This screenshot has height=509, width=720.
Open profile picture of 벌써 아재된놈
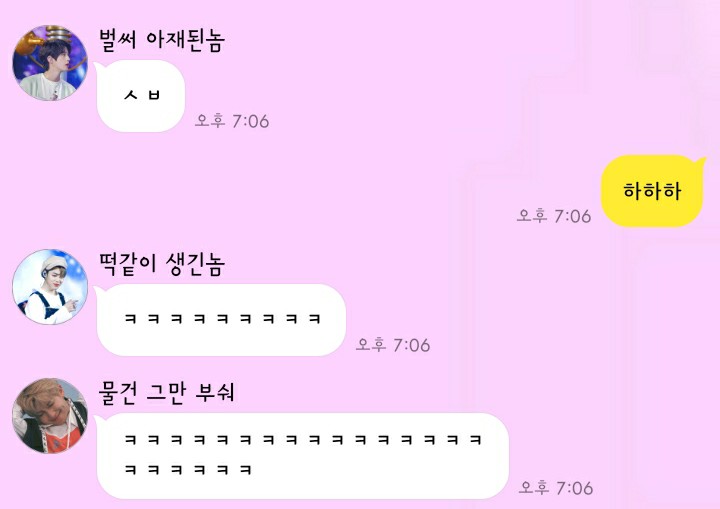(50, 63)
